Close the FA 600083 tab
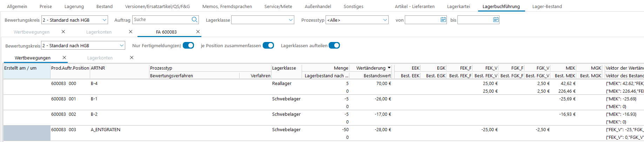 point(198,32)
